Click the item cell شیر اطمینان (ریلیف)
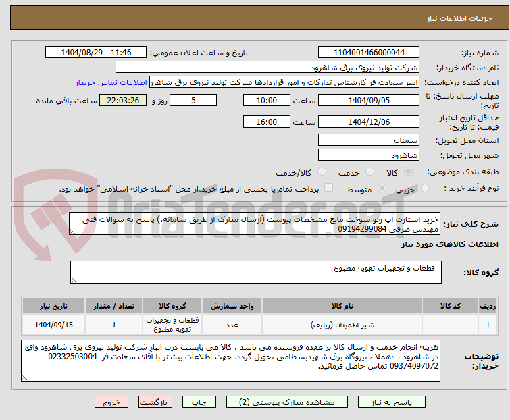The width and height of the screenshot is (510, 420). (x=342, y=324)
